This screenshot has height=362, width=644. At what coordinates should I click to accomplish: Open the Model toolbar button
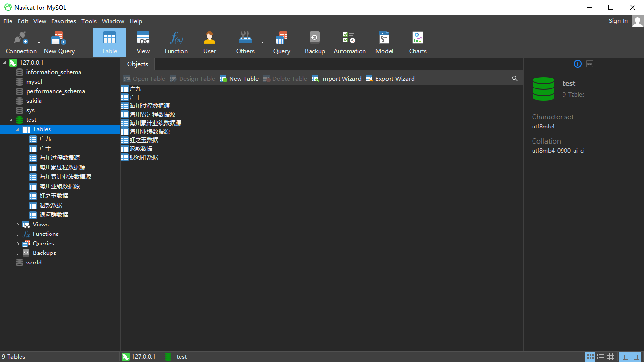click(x=384, y=43)
